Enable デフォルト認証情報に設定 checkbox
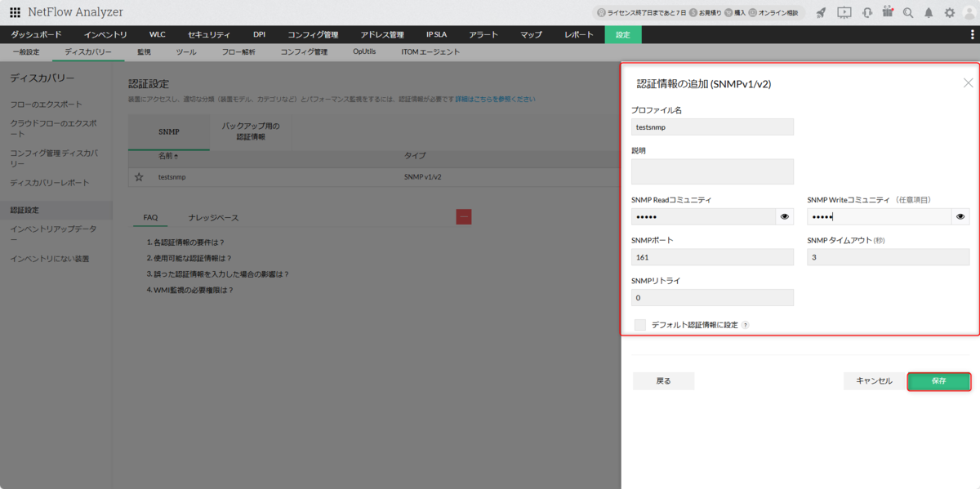Viewport: 980px width, 489px height. click(640, 325)
